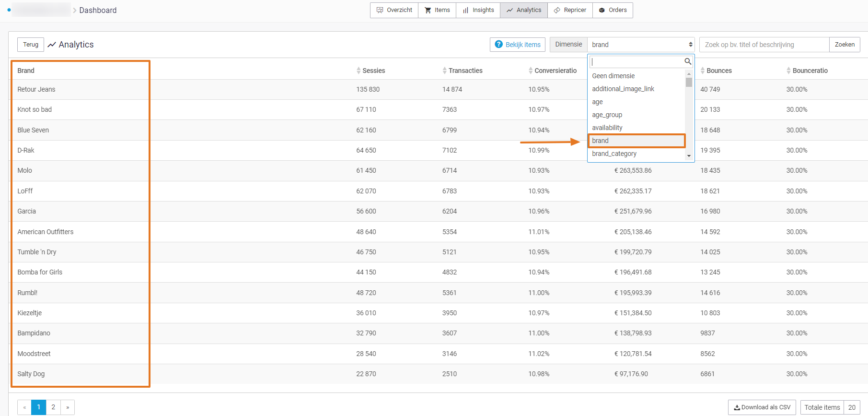Select brand dimension option

click(x=637, y=141)
